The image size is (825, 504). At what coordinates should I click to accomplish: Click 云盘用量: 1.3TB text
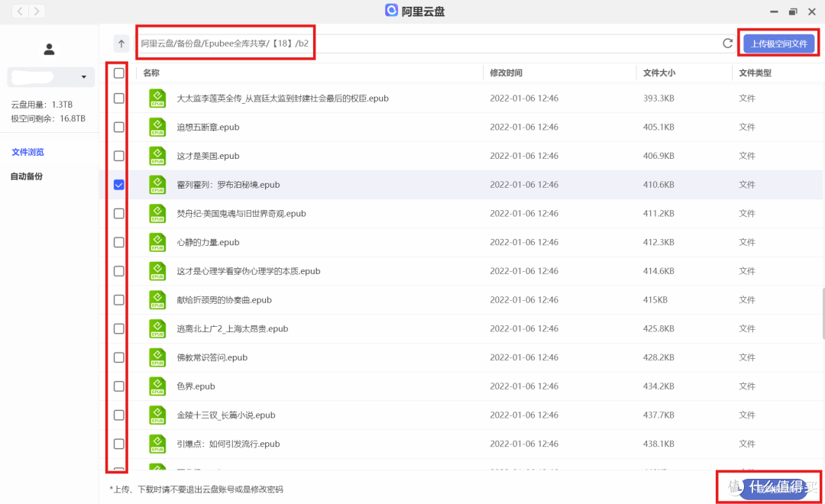(x=42, y=104)
